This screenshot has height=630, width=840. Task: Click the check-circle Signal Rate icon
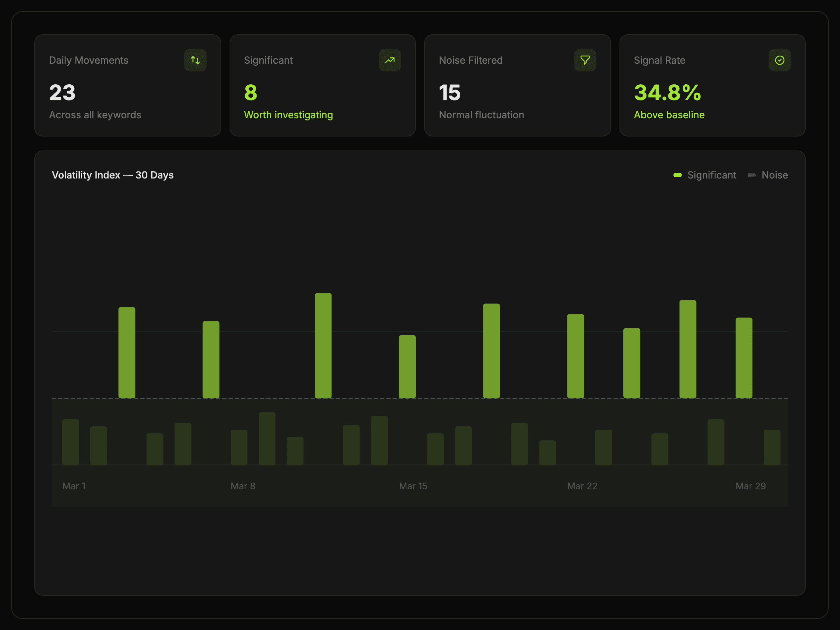(779, 60)
